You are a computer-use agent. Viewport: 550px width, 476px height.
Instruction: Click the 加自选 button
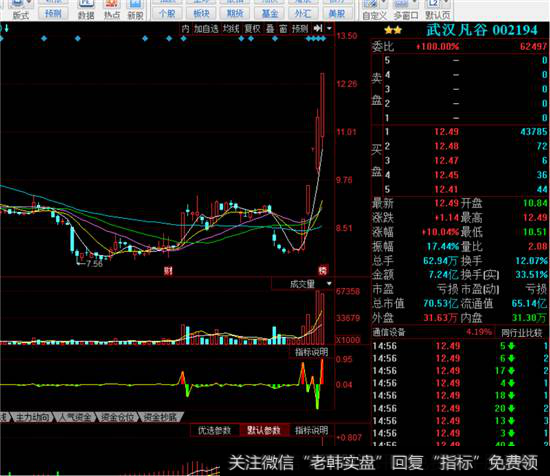(x=206, y=29)
